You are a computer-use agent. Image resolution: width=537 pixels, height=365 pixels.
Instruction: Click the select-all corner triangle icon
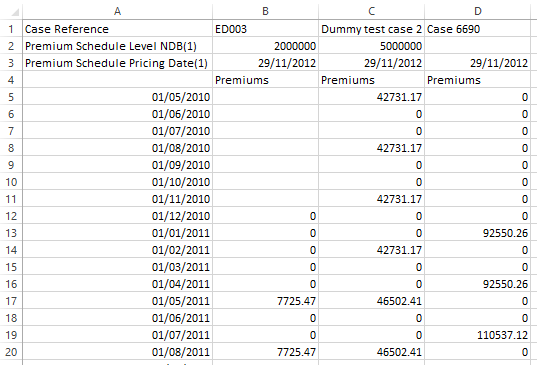click(x=15, y=13)
